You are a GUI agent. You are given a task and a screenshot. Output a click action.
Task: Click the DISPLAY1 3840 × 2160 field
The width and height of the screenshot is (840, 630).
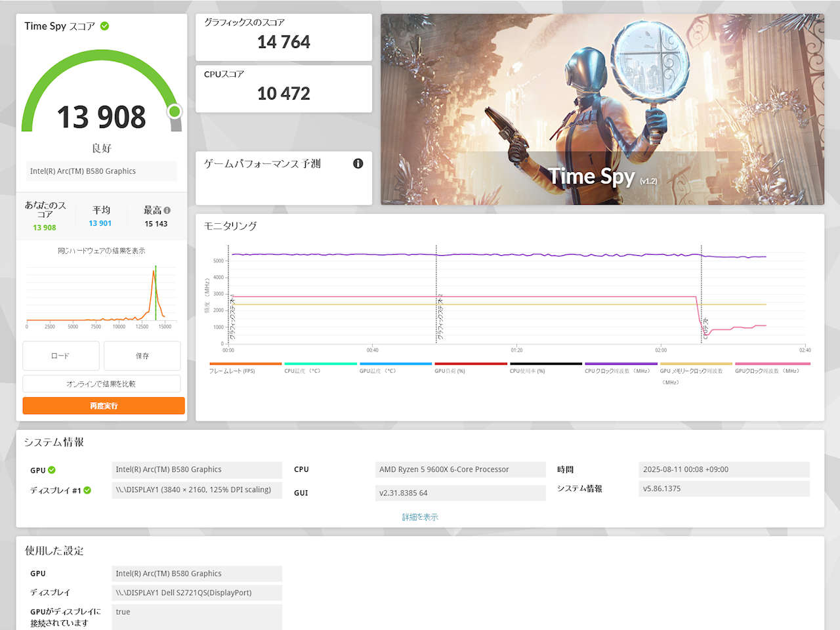coord(197,490)
